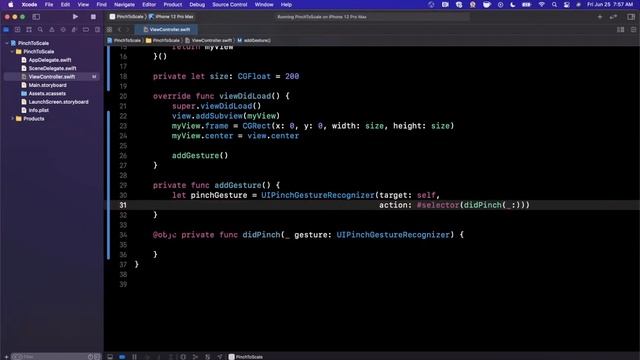Screen dimensions: 640x360
Task: Stop the running app with stop button
Action: pos(93,17)
